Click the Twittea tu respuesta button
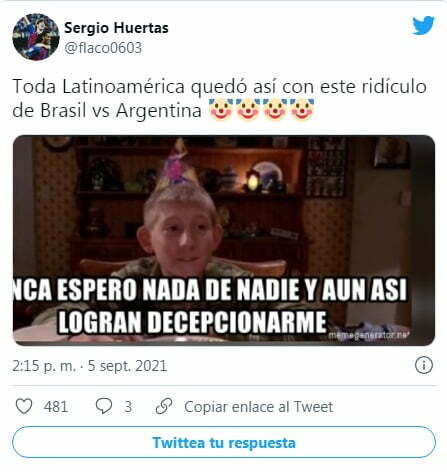This screenshot has height=472, width=447. point(224,442)
